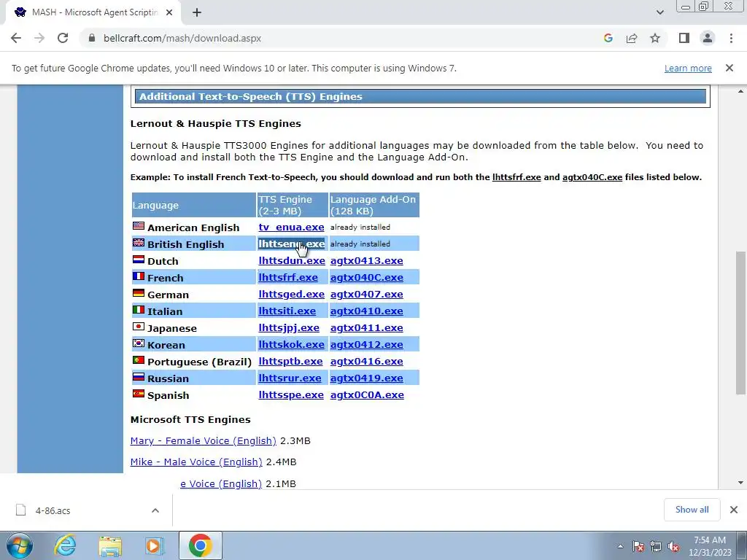Click the page vertical scrollbar thumb
The height and width of the screenshot is (560, 747).
740,322
